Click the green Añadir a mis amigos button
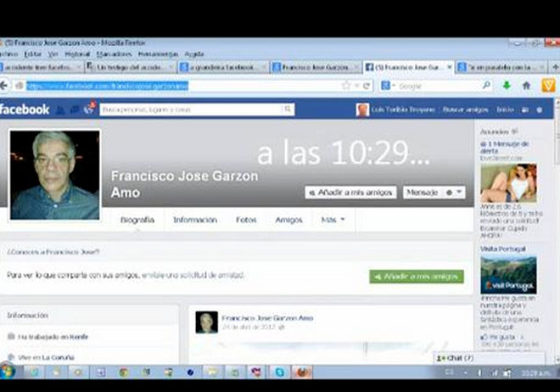This screenshot has height=392, width=560. [x=417, y=277]
